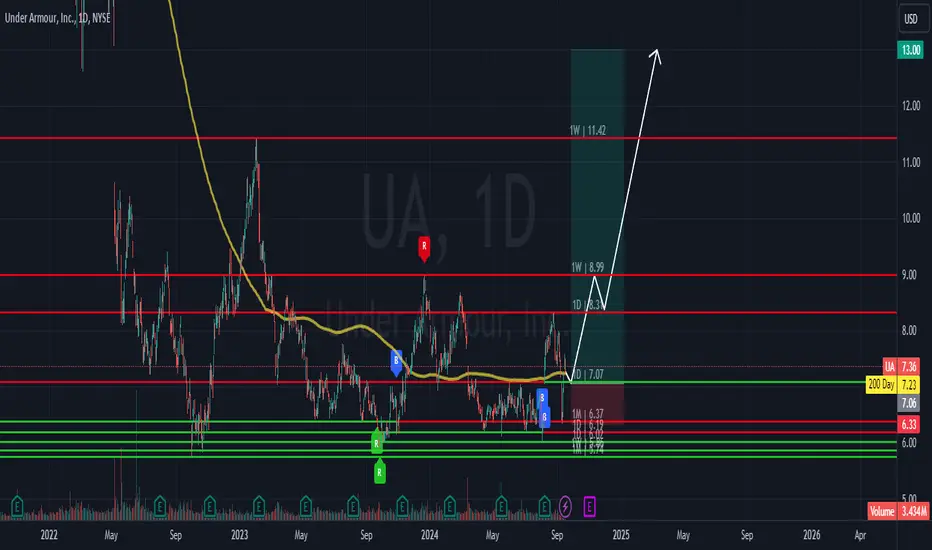Click the Volume 3.434M label
932x550 pixels.
[x=898, y=511]
